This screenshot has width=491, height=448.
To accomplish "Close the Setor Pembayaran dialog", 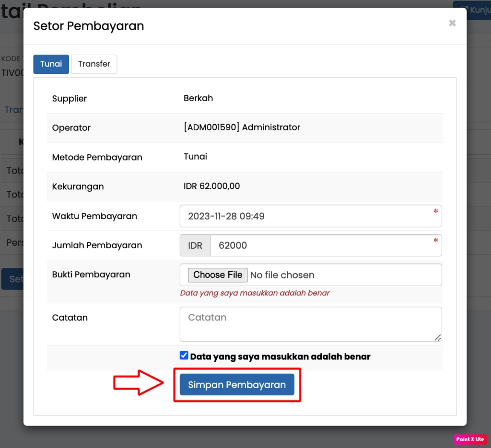I will (x=452, y=23).
